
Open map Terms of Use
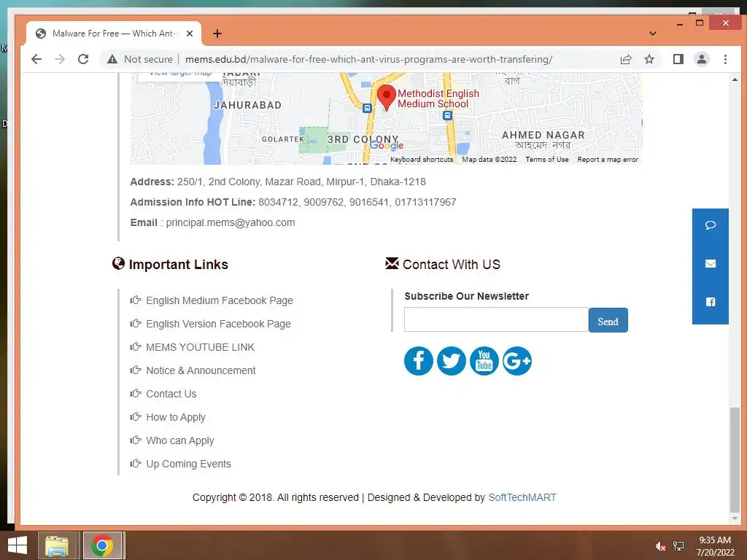pos(547,160)
